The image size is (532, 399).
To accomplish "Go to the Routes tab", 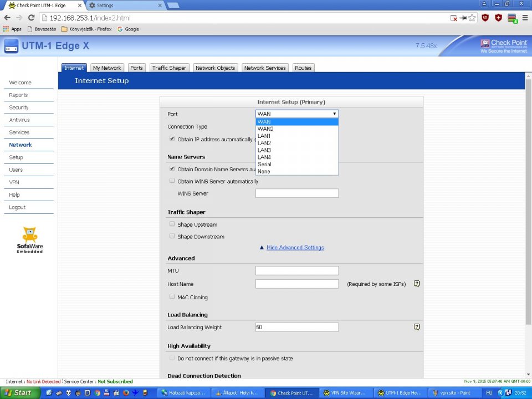I will click(303, 68).
